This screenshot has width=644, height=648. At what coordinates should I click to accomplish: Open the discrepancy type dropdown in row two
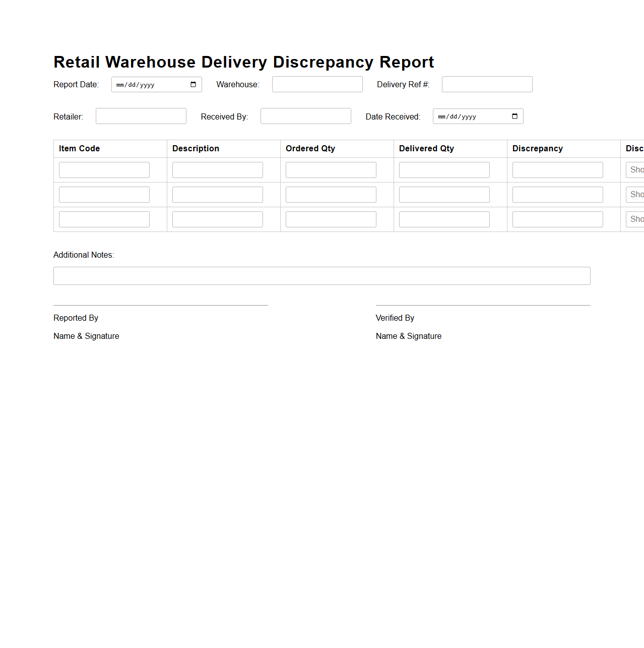[636, 194]
